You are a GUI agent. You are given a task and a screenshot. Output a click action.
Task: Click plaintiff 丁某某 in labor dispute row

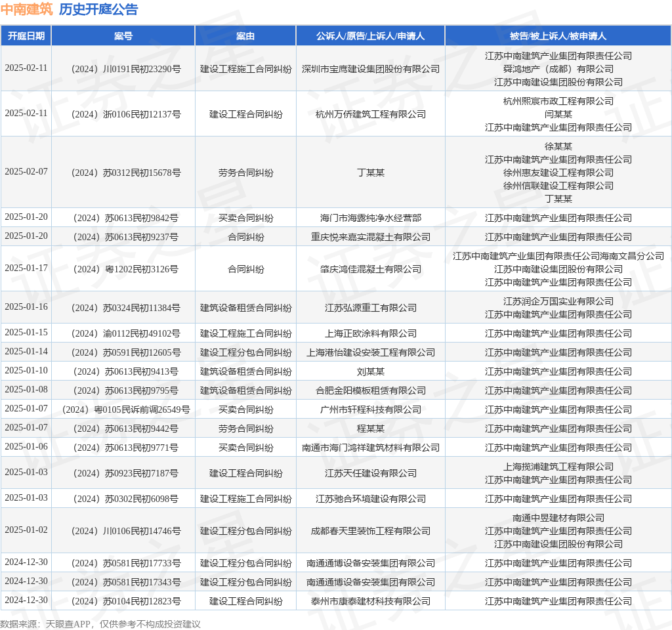click(371, 173)
